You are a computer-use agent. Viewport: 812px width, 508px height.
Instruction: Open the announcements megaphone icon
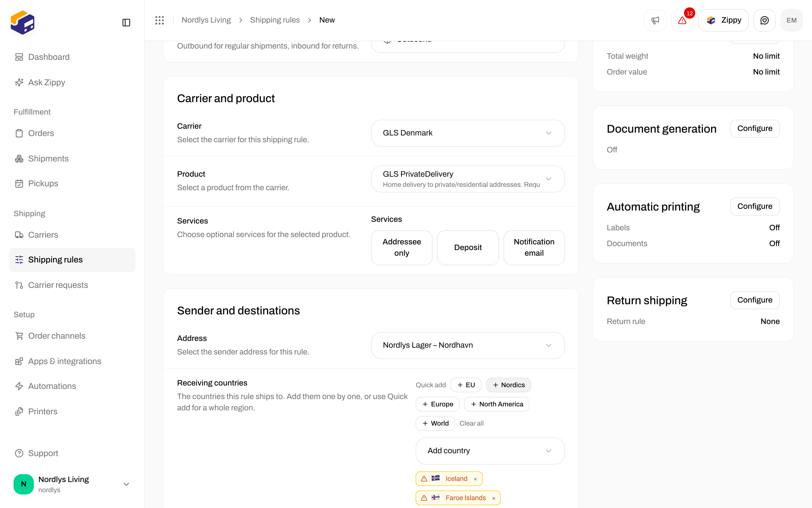pos(655,20)
